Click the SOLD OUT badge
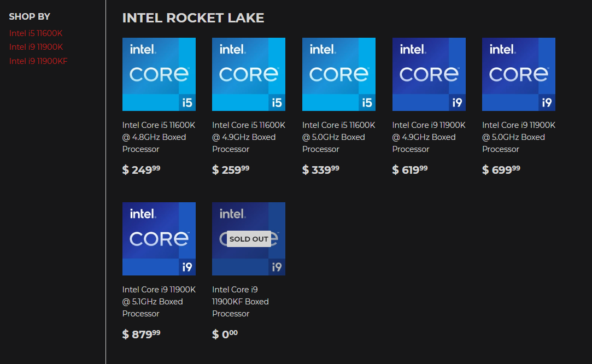The image size is (592, 364). (249, 239)
